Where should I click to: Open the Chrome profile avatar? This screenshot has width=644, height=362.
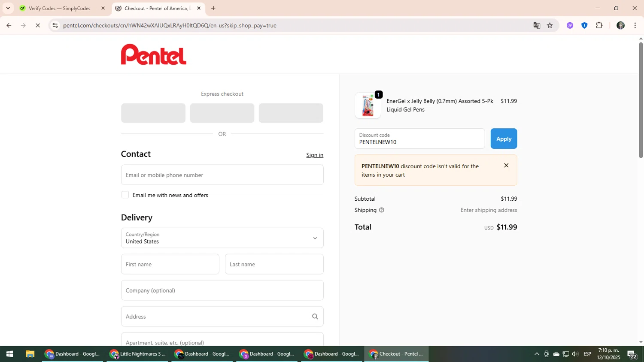pos(620,25)
